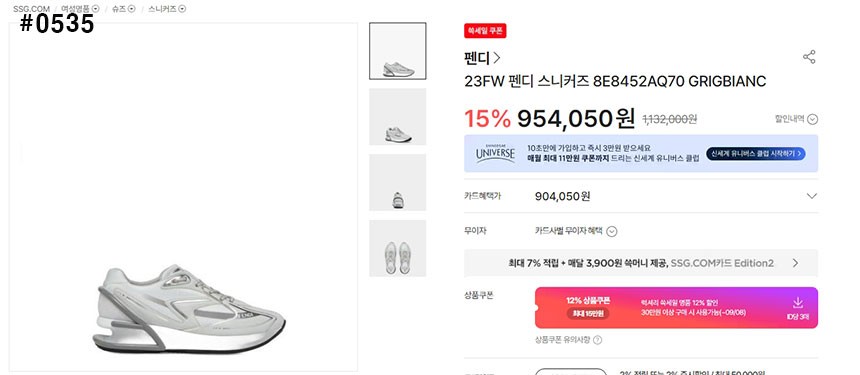Expand 카드사별 무이자 혜택 details
The width and height of the screenshot is (860, 375).
[612, 231]
